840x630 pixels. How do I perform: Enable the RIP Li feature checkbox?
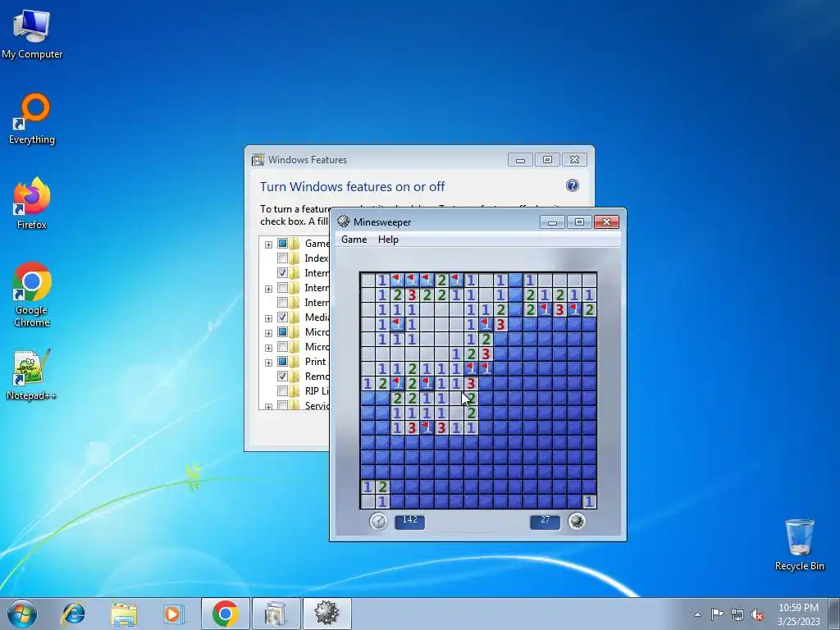click(x=282, y=391)
